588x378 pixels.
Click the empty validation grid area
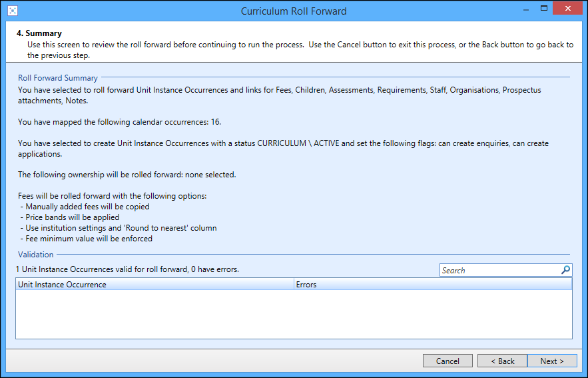click(294, 315)
